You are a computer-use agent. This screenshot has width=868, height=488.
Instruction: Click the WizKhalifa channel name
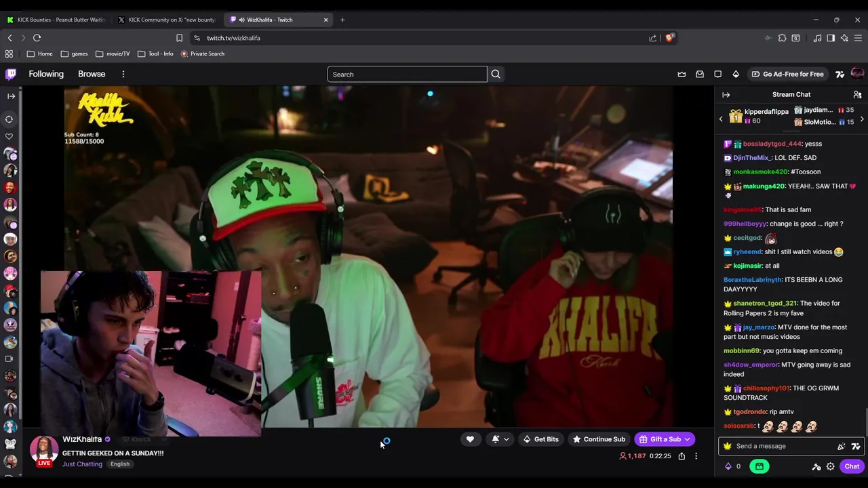click(x=82, y=439)
